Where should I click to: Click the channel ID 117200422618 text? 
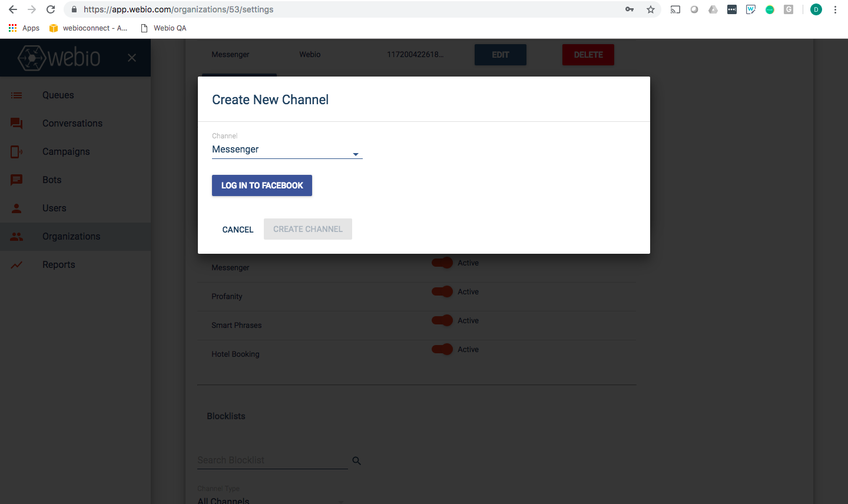click(x=415, y=55)
